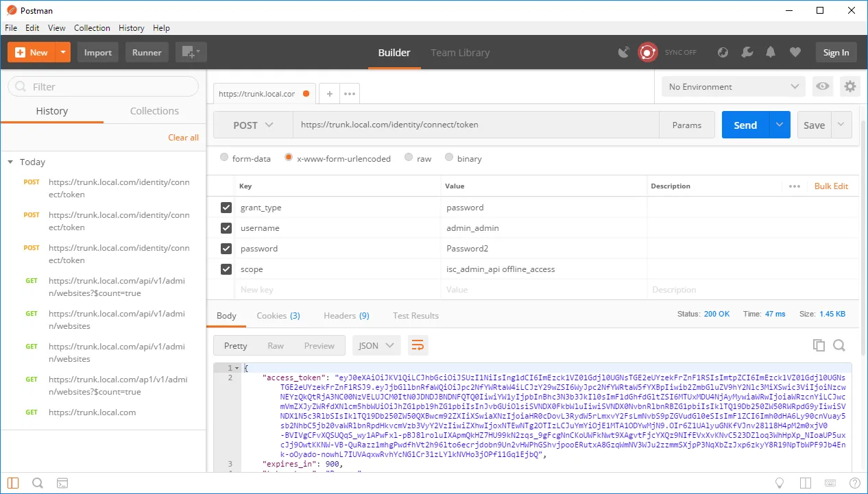Click the Sign In button

[836, 52]
